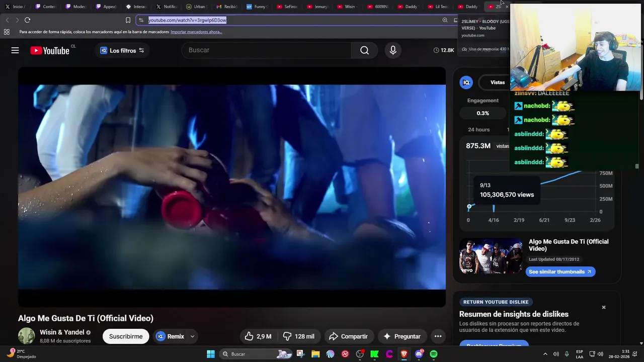Open the Wisin & Yandel channel name

(x=62, y=332)
